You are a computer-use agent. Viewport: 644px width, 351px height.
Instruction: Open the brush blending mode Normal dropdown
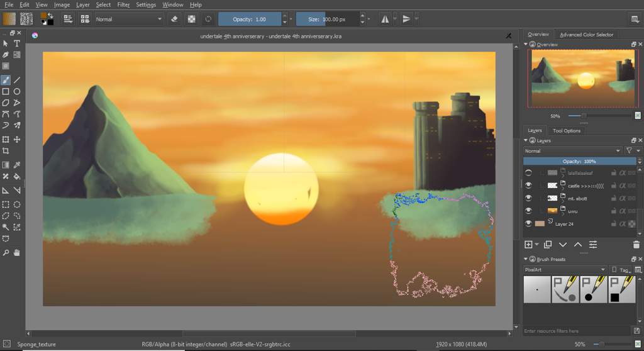[128, 19]
